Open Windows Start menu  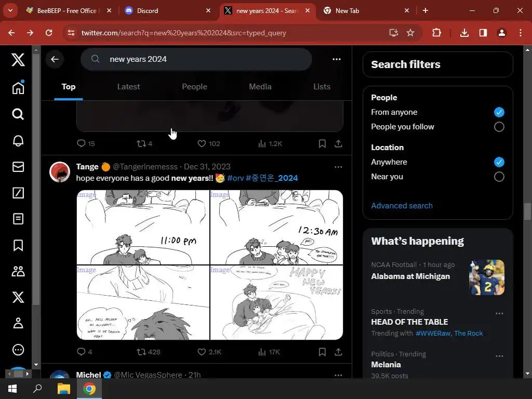point(12,389)
